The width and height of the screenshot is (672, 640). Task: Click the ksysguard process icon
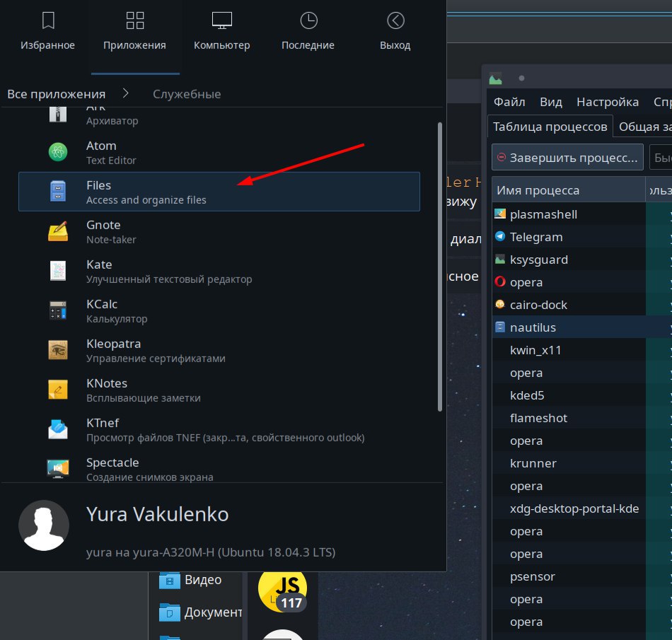[x=499, y=259]
